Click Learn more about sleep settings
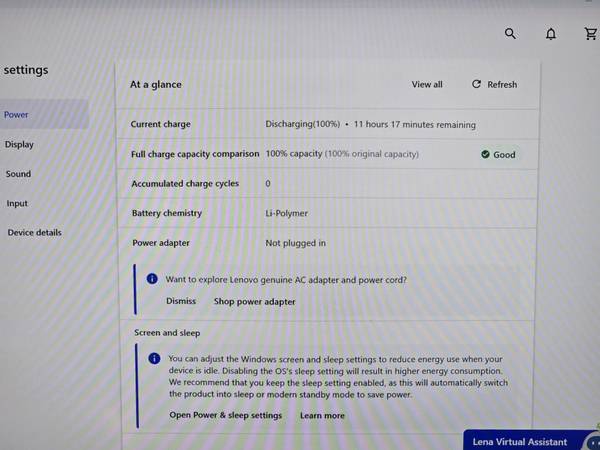Viewport: 600px width, 450px height. click(x=322, y=416)
